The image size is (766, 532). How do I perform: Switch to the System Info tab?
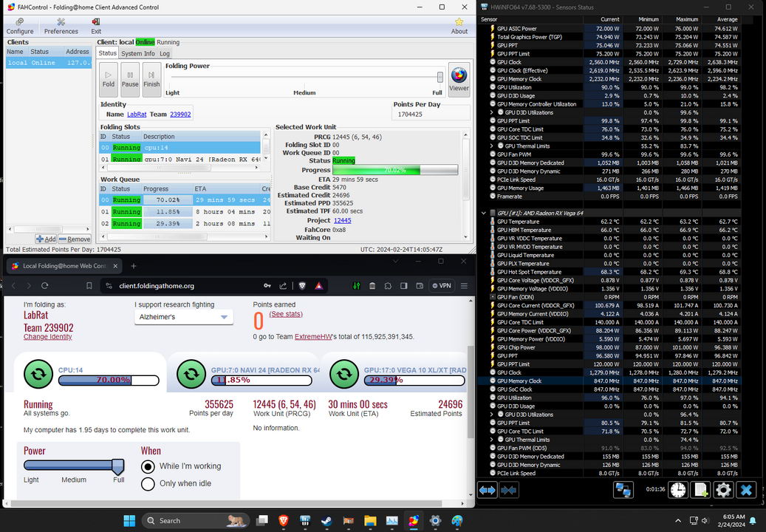(138, 53)
